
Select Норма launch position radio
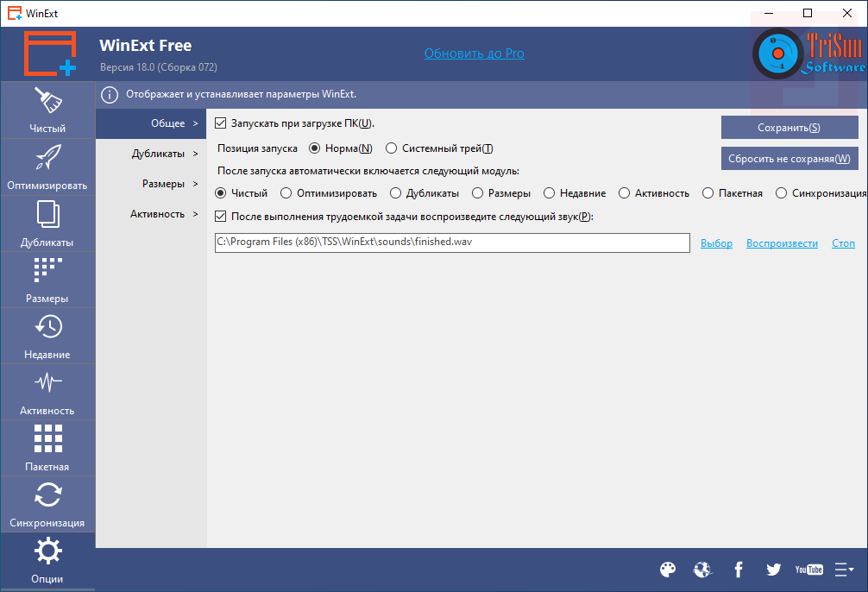pos(314,148)
